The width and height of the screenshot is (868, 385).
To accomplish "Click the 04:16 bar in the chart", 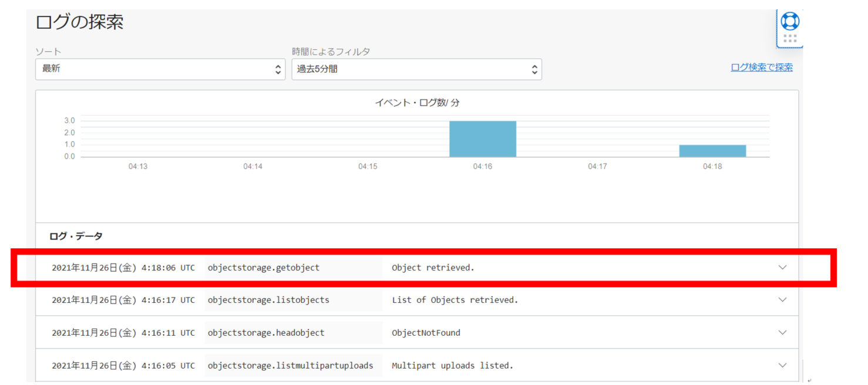I will point(482,139).
